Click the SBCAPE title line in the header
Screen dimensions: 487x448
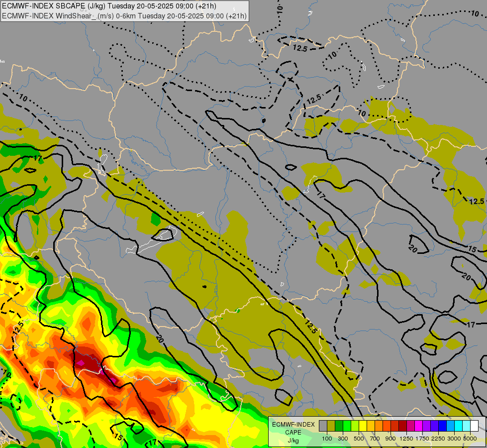coord(109,6)
